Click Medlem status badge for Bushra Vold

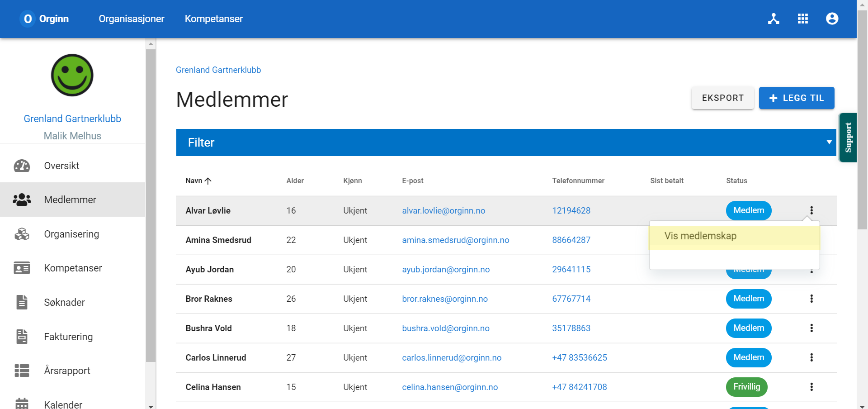coord(749,328)
